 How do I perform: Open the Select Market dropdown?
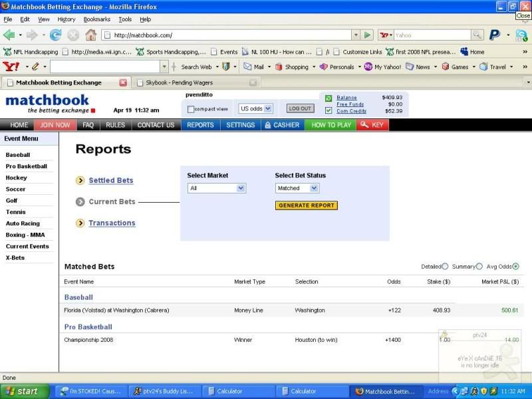click(217, 188)
